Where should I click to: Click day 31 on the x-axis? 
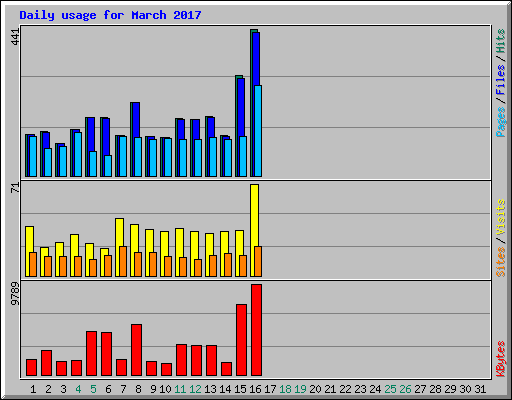pos(480,389)
